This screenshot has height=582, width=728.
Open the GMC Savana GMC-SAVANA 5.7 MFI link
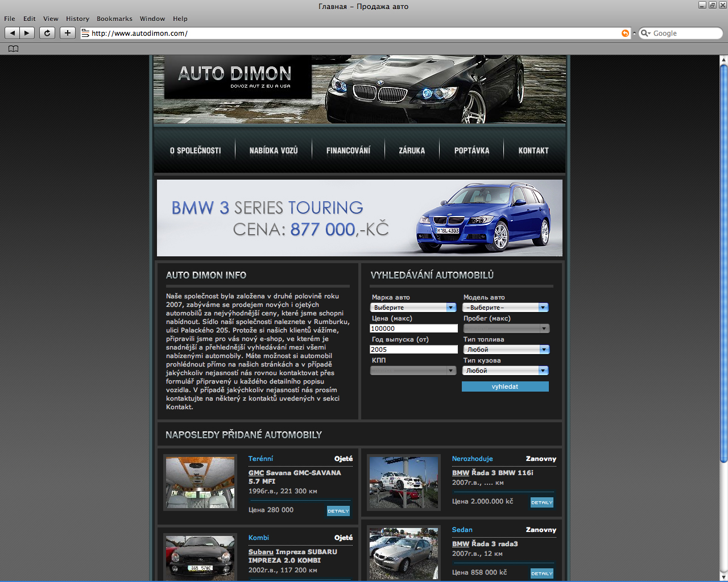coord(295,477)
